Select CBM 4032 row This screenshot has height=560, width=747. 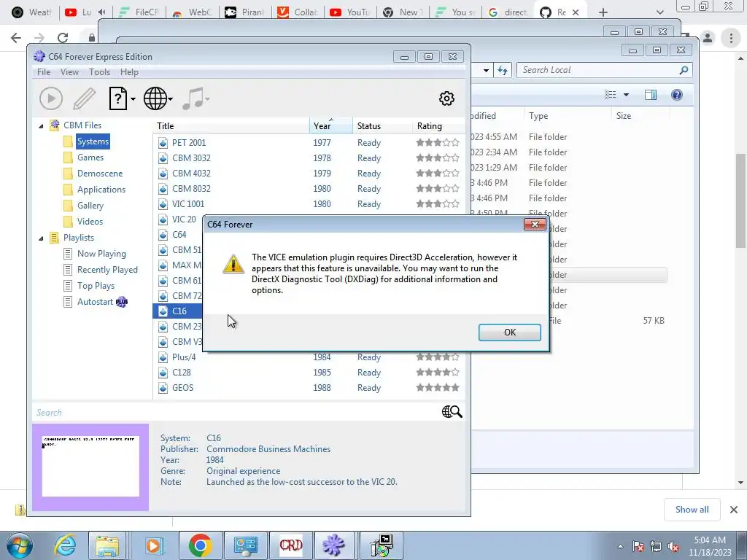[x=309, y=174]
